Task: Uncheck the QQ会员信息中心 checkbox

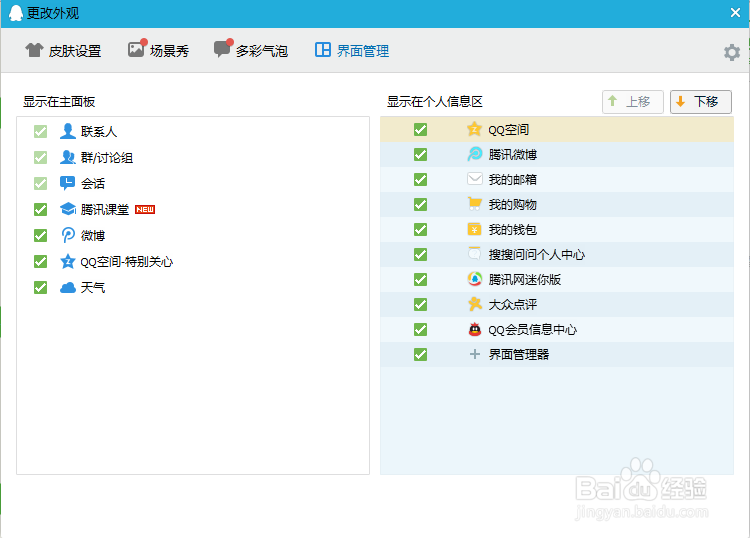Action: pos(420,329)
